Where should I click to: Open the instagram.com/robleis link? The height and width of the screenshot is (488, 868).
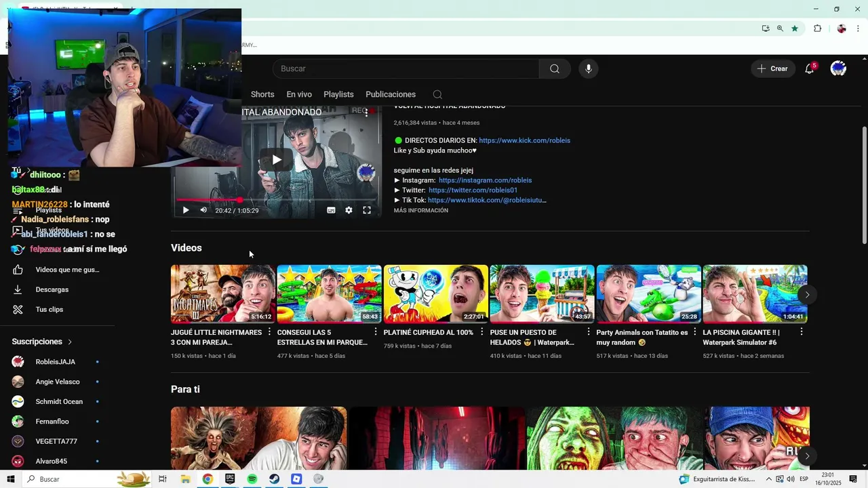pos(485,180)
